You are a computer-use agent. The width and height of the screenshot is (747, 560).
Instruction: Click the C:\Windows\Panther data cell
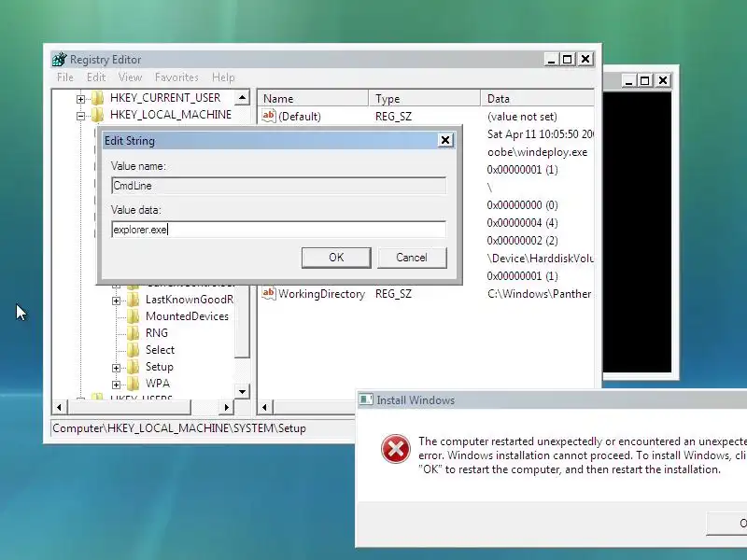point(539,294)
